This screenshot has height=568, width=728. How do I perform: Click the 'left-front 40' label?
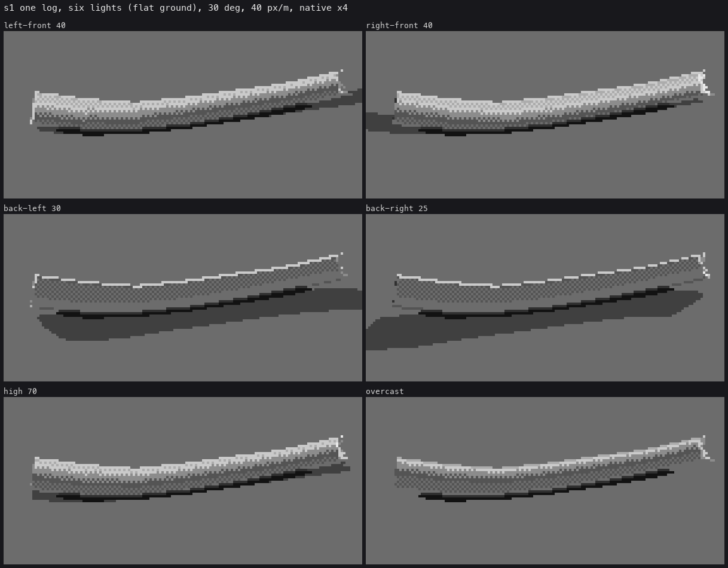[35, 25]
